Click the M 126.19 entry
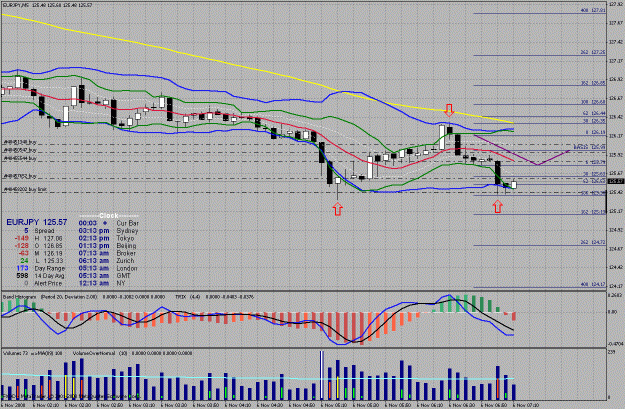 40,253
